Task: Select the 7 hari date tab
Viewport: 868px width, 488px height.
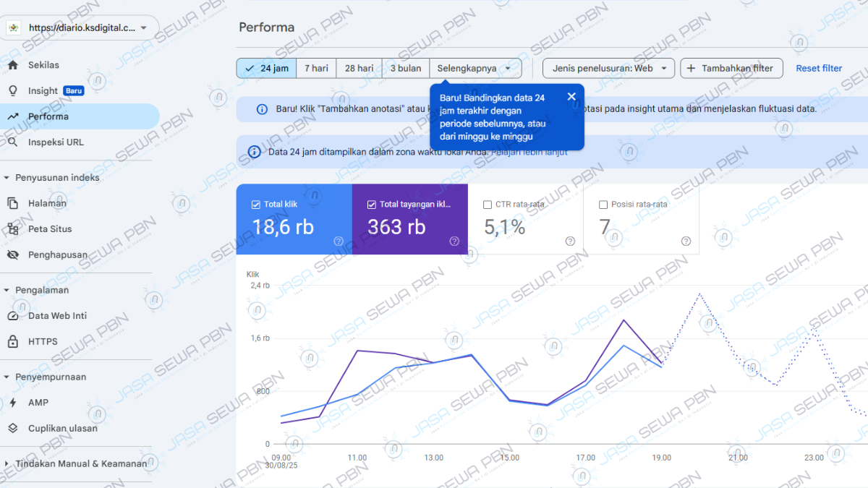Action: 316,69
